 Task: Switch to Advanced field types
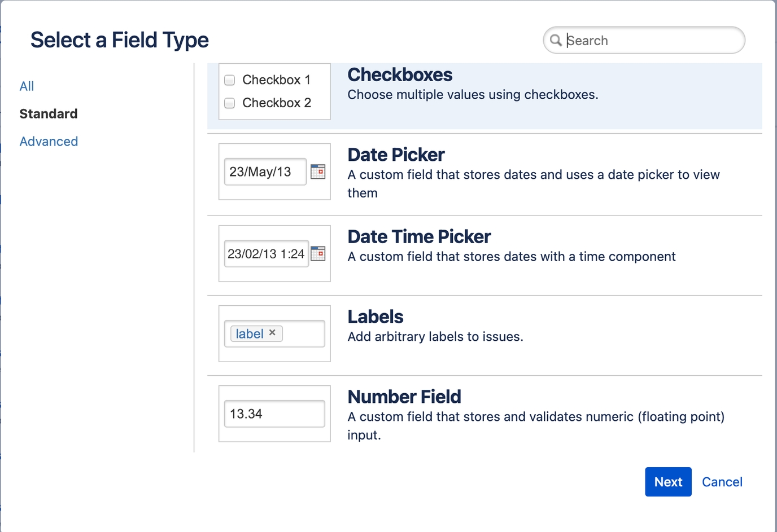click(49, 142)
